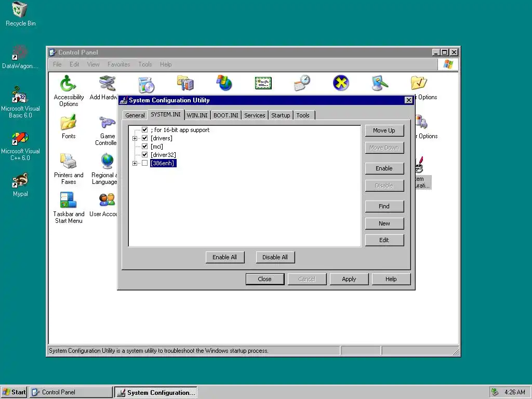
Task: Click the taskbar clock showing 4:26 AM
Action: pyautogui.click(x=515, y=392)
